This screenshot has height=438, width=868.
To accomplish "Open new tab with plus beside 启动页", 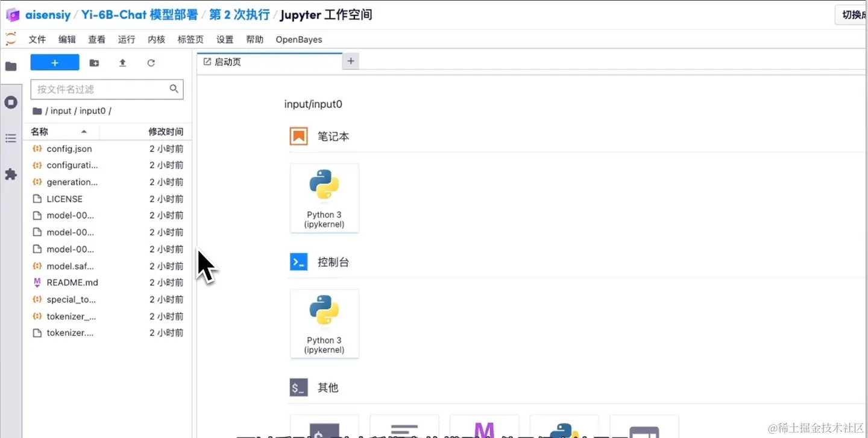I will [351, 61].
